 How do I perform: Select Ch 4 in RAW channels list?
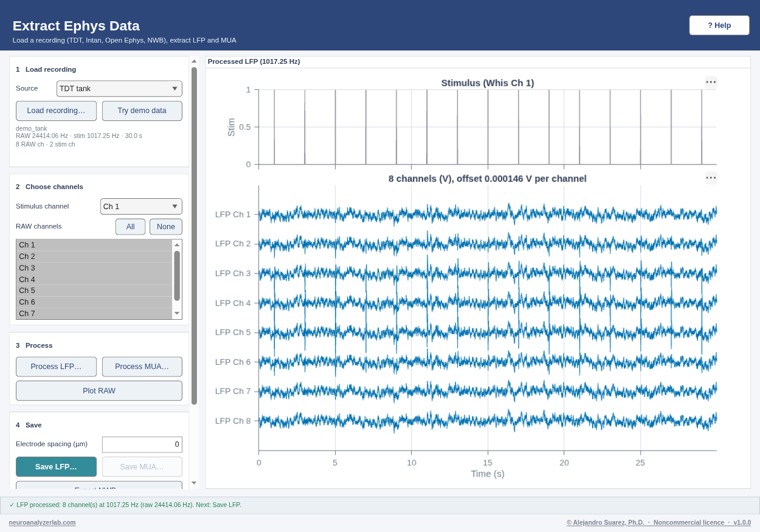94,280
